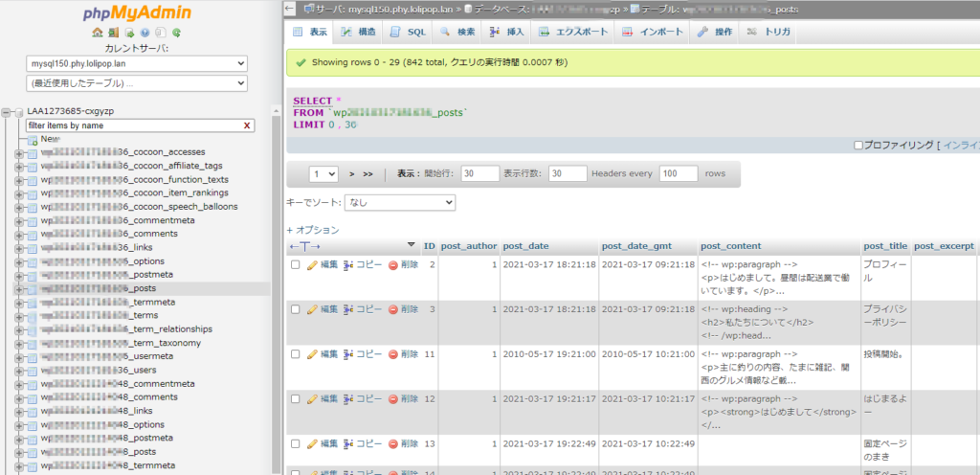
Task: Click the red delete icon for row ID 11
Action: pyautogui.click(x=393, y=353)
